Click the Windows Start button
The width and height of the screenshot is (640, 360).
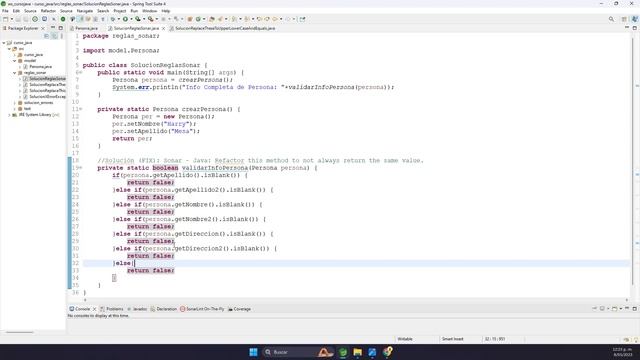(253, 352)
